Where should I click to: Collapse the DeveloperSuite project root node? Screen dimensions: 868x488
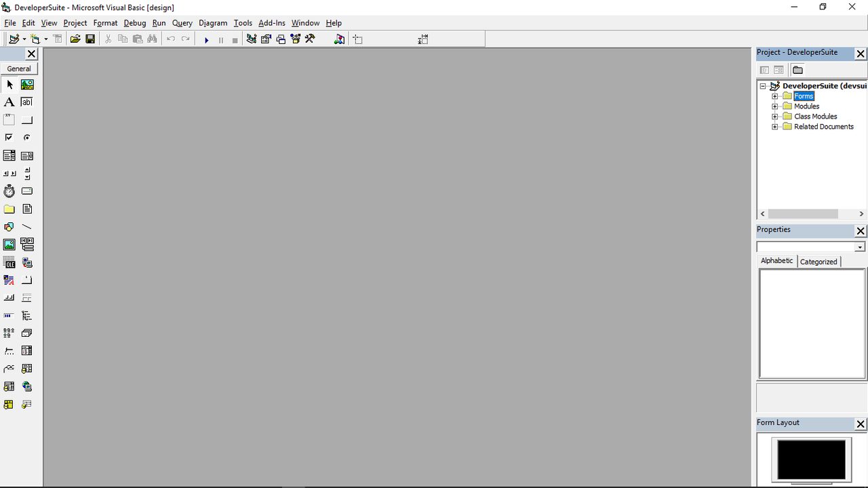(763, 86)
